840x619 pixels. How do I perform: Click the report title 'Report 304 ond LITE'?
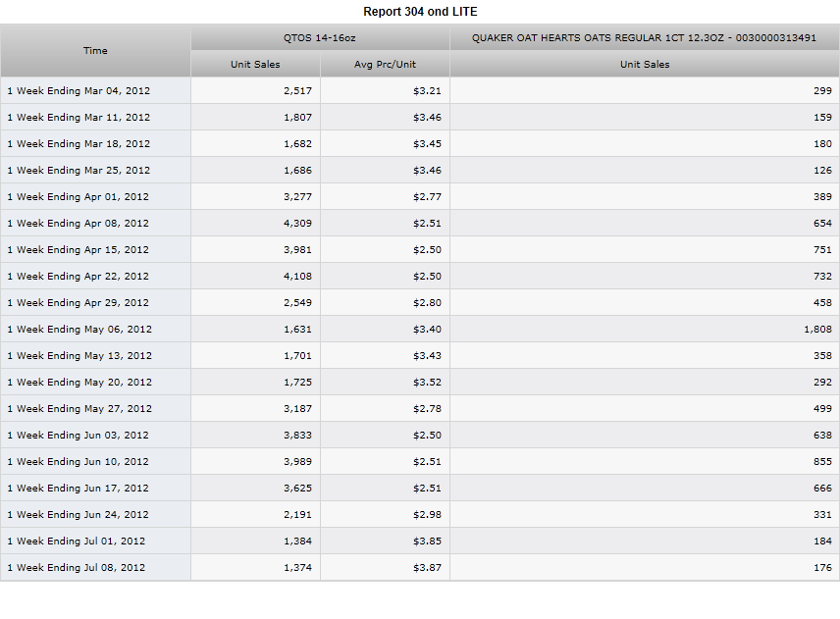coord(420,12)
